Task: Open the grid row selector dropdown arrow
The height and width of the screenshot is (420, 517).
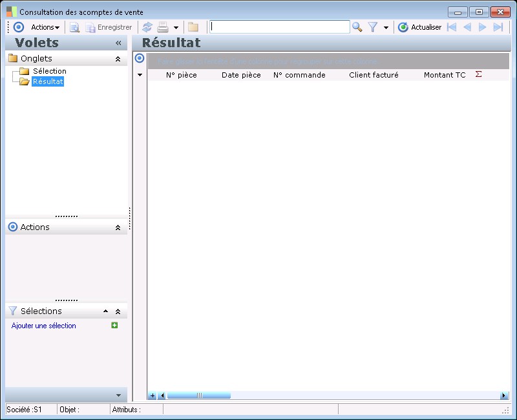Action: click(140, 75)
